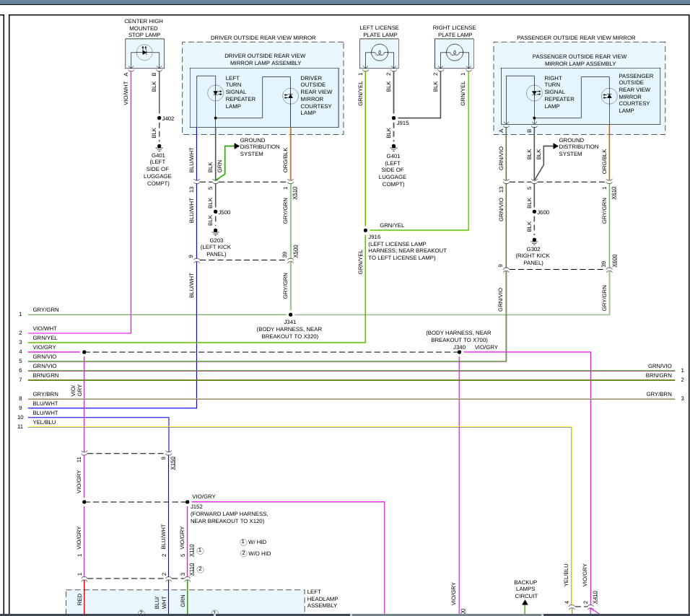690x616 pixels.
Task: Click the X600 connector label
Action: [615, 260]
